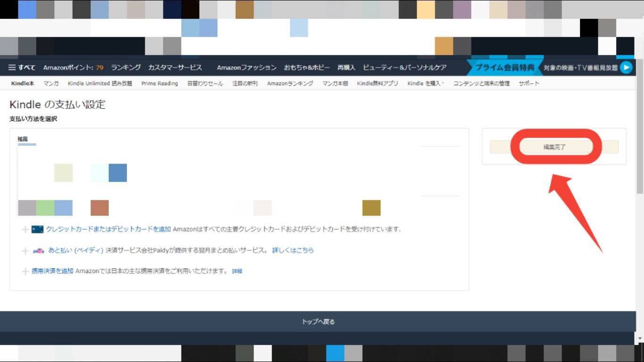Expand the plus beside あと払い (ペイディ)
The image size is (644, 362).
point(25,251)
